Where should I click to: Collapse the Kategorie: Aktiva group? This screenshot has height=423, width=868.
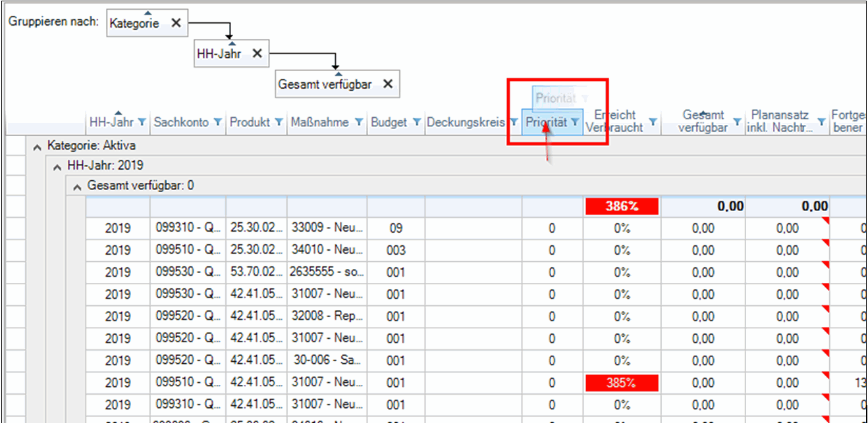pyautogui.click(x=38, y=146)
